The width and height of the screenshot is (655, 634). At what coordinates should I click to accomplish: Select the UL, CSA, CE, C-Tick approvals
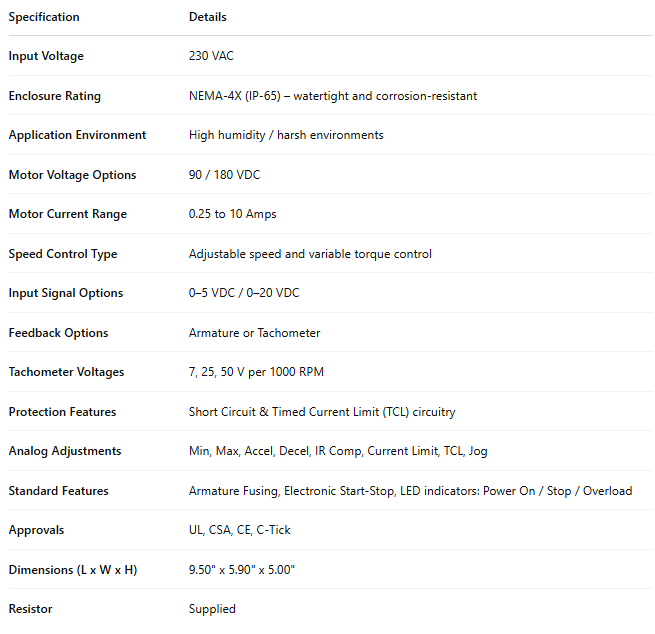(x=240, y=530)
